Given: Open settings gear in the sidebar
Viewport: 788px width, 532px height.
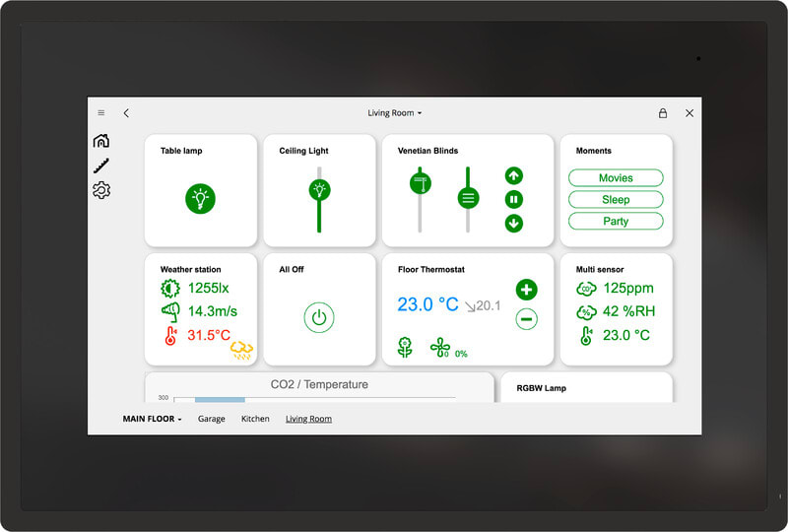Looking at the screenshot, I should [x=100, y=190].
